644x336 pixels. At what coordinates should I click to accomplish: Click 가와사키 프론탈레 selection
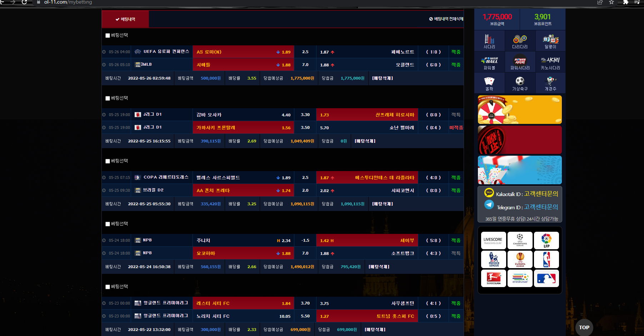tap(243, 127)
